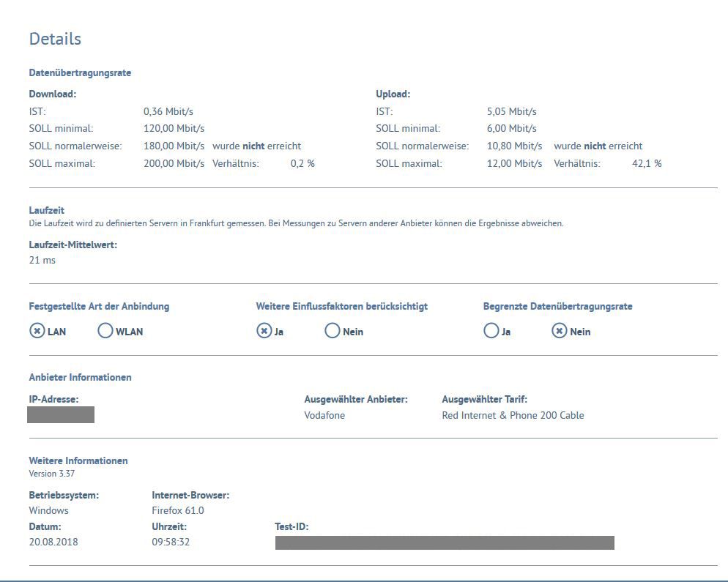Screen dimensions: 728x582
Task: Click the upload value 10,80 Mbit/s
Action: click(x=514, y=146)
